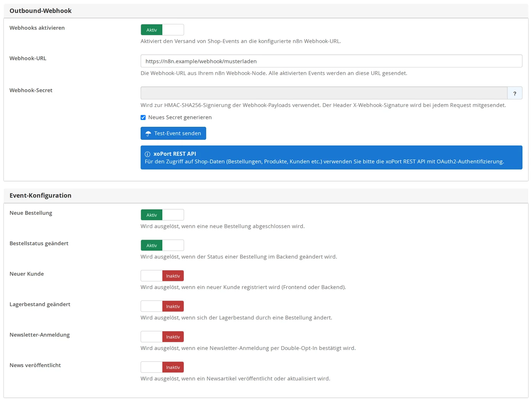The height and width of the screenshot is (401, 532).
Task: Activate the Newsletter-Anmeldung event toggle
Action: [162, 337]
